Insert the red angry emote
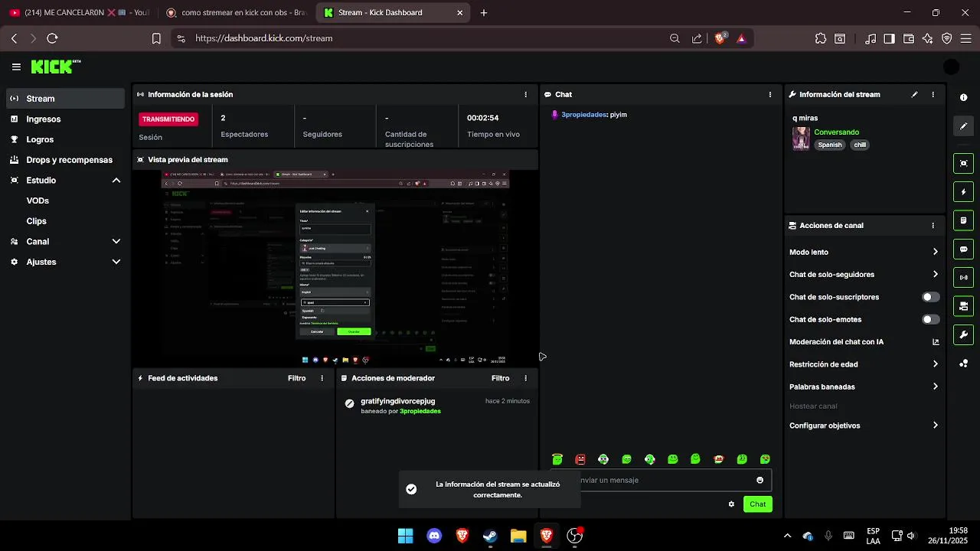980x551 pixels. pyautogui.click(x=580, y=459)
